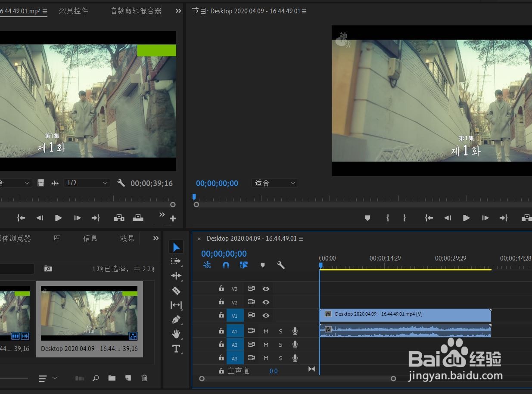Go to In point in source monitor
Viewport: 532px width, 394px height.
coord(21,218)
